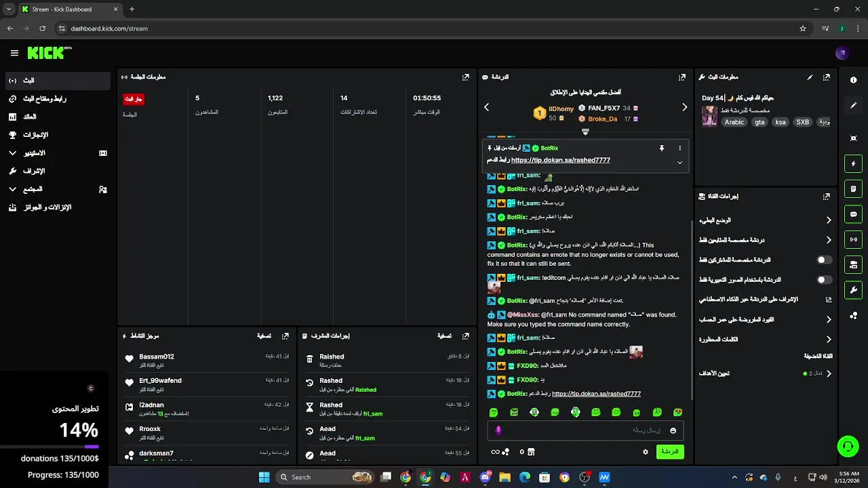868x488 pixels.
Task: Pop out the channel actions panel
Action: click(x=826, y=197)
